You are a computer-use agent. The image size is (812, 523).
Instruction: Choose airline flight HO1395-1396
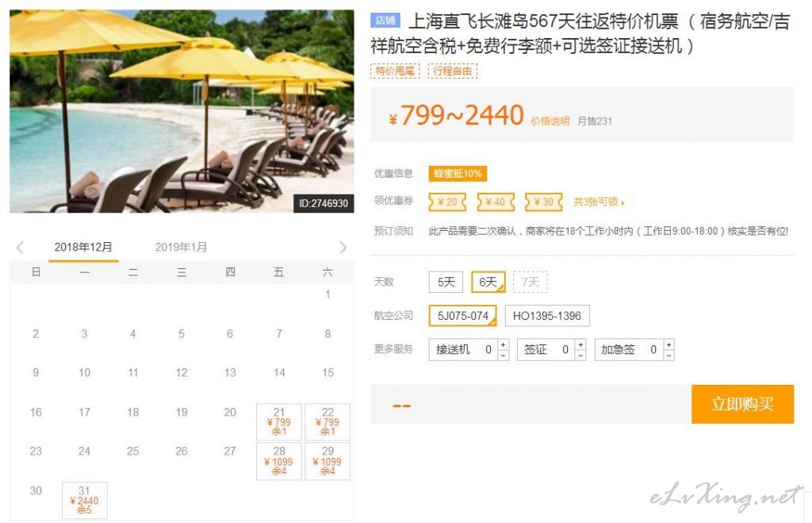(547, 316)
